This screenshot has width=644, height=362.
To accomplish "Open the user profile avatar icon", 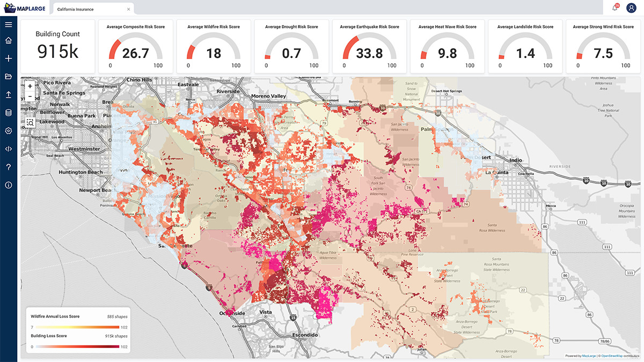I will click(x=631, y=8).
